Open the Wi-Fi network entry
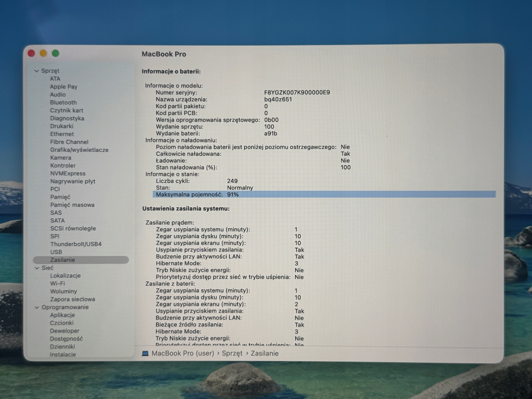This screenshot has height=399, width=532. click(58, 283)
